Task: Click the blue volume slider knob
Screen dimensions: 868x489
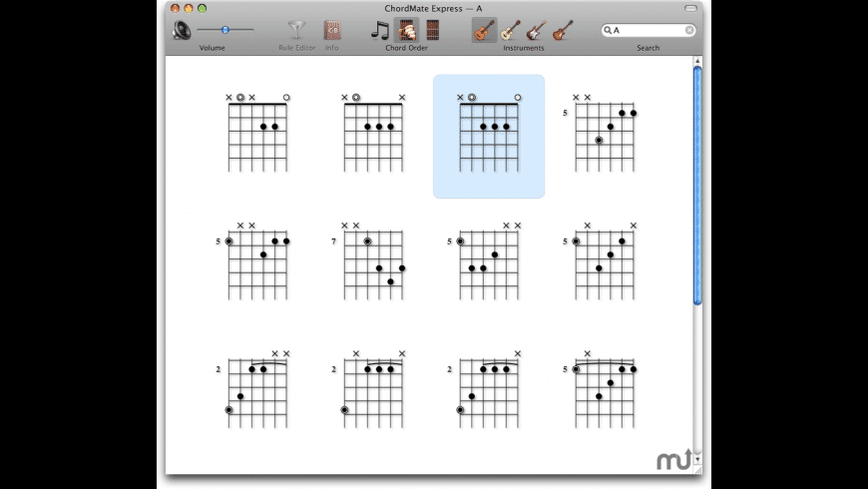Action: (x=225, y=30)
